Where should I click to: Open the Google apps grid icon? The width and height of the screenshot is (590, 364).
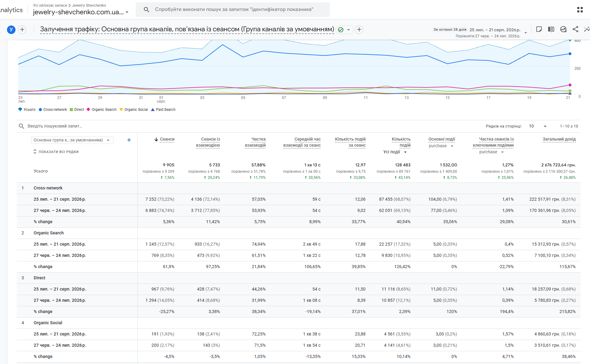(580, 10)
